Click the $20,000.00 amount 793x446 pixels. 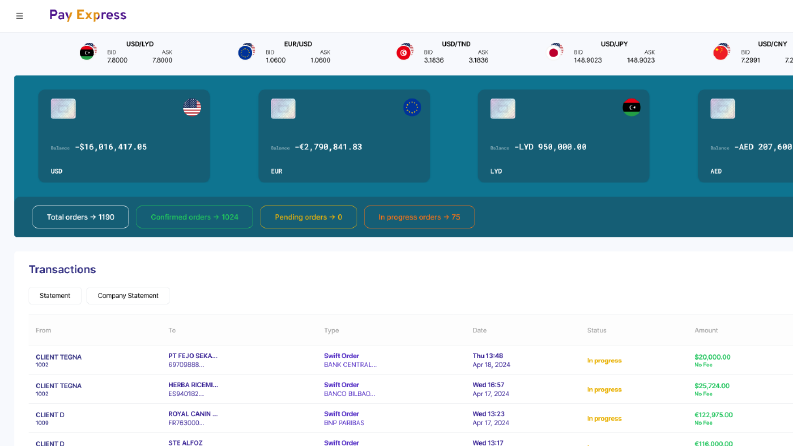pos(712,357)
